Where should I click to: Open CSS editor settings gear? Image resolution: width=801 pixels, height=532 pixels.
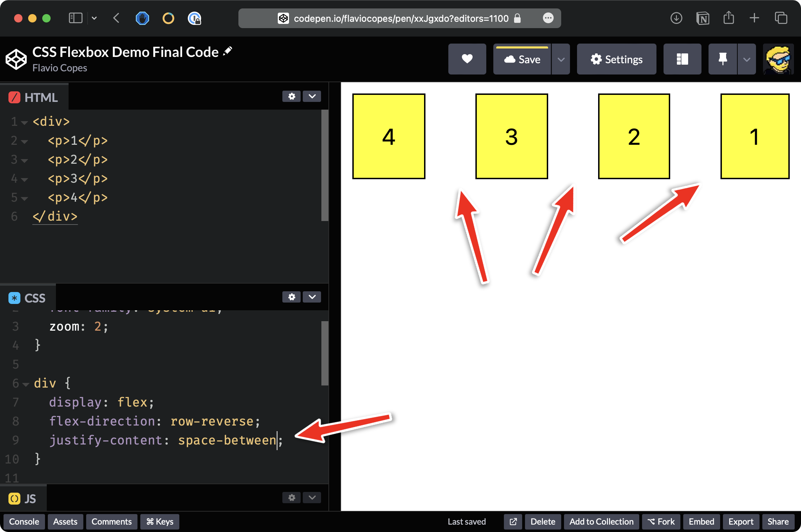(x=291, y=297)
